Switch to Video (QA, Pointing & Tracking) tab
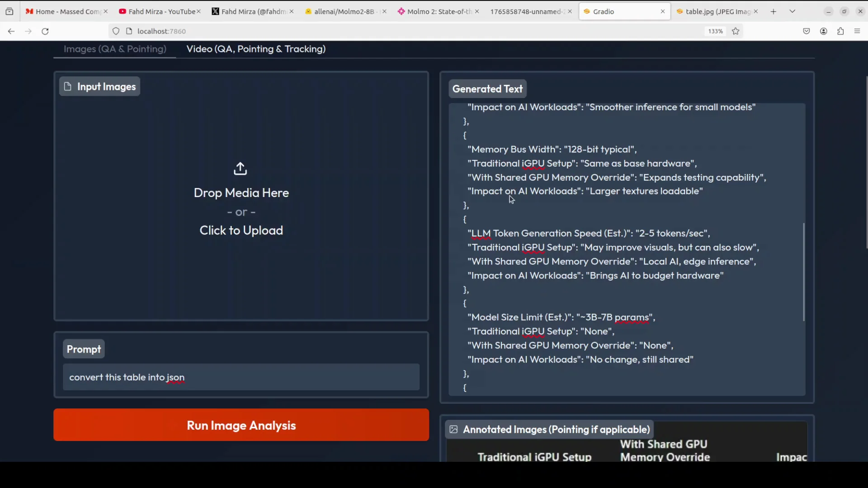Image resolution: width=868 pixels, height=488 pixels. coord(256,49)
